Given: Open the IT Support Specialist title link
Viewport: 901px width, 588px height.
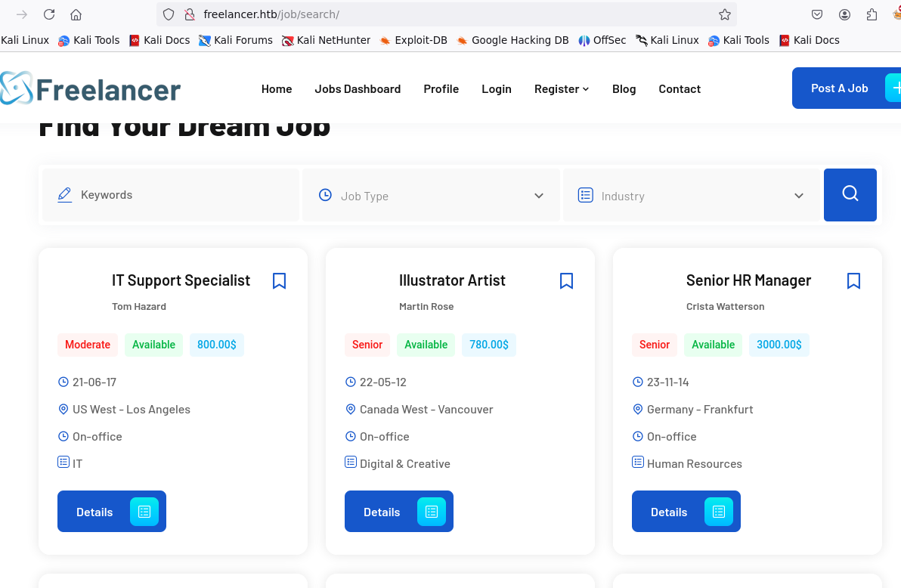Looking at the screenshot, I should point(181,280).
